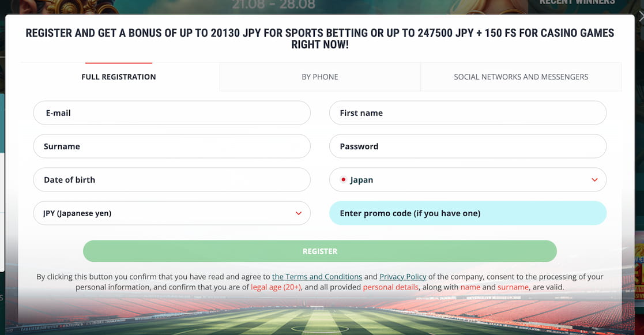Focus the Password input field
This screenshot has width=644, height=335.
click(468, 146)
